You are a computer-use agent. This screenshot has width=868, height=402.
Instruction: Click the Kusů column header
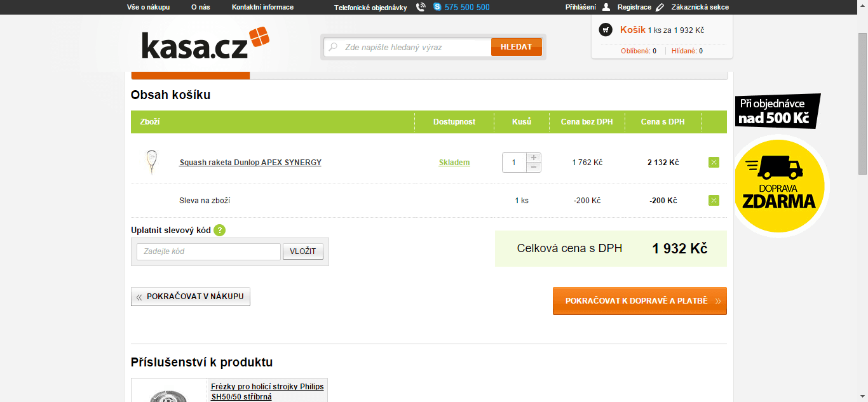pos(522,122)
